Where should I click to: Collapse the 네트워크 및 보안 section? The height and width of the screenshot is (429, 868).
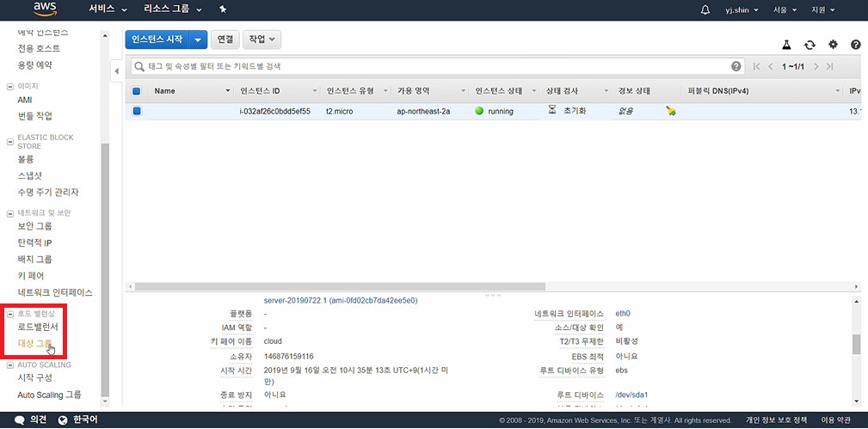pyautogui.click(x=9, y=212)
